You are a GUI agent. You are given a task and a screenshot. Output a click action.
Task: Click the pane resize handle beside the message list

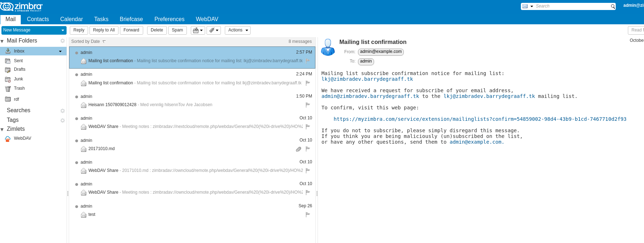tap(317, 193)
